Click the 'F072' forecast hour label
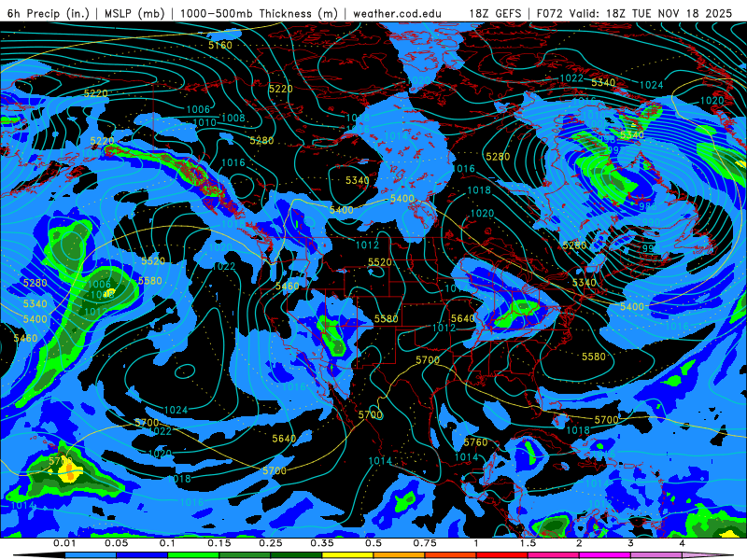Image resolution: width=747 pixels, height=560 pixels. tap(550, 13)
